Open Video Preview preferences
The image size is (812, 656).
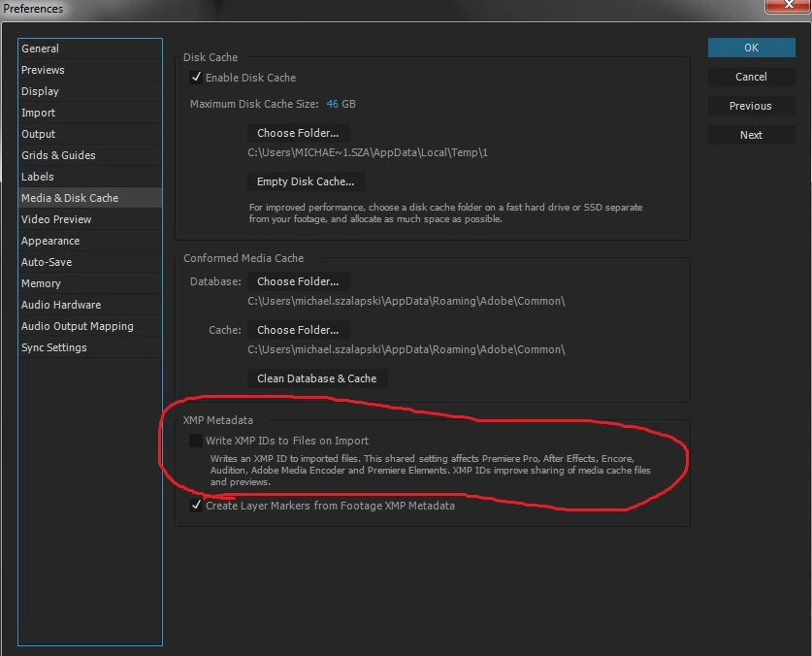(x=90, y=219)
